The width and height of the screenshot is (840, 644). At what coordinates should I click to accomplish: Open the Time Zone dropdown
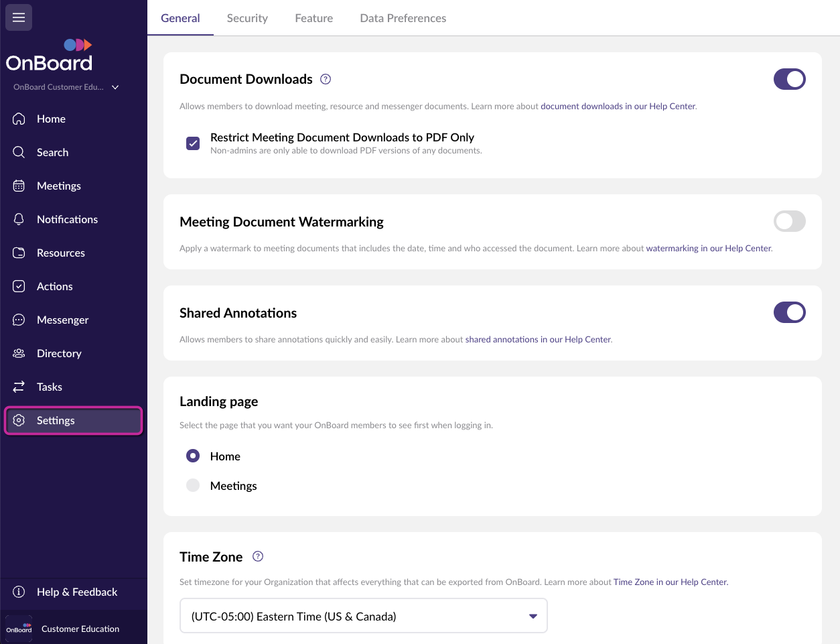pyautogui.click(x=363, y=616)
